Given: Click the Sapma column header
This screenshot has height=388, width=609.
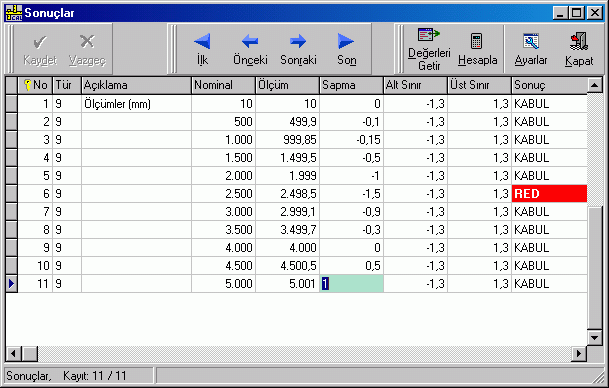Looking at the screenshot, I should (x=351, y=85).
